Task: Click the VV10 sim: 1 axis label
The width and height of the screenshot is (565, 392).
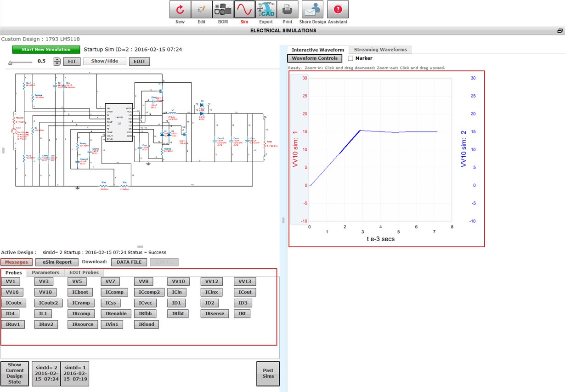Action: [296, 149]
